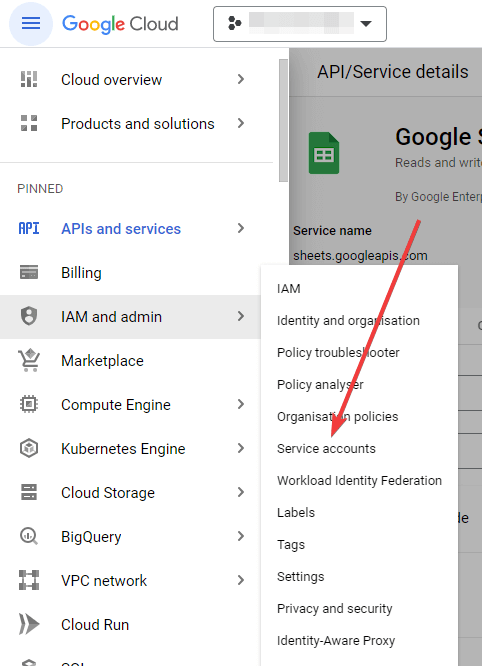Click the PINNED section label
482x666 pixels.
point(40,189)
